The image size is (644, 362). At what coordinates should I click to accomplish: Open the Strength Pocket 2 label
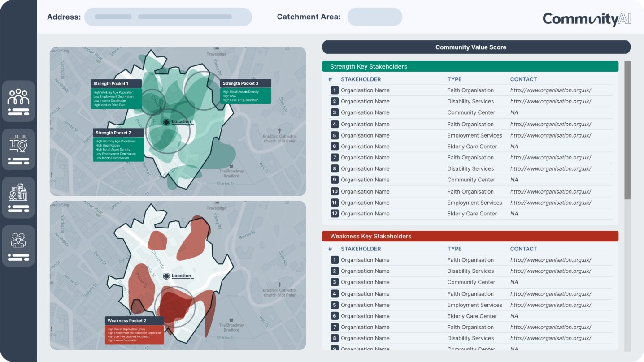[113, 133]
